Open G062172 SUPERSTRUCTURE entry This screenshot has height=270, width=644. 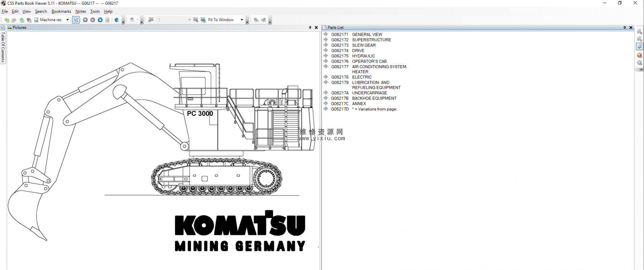pos(361,40)
